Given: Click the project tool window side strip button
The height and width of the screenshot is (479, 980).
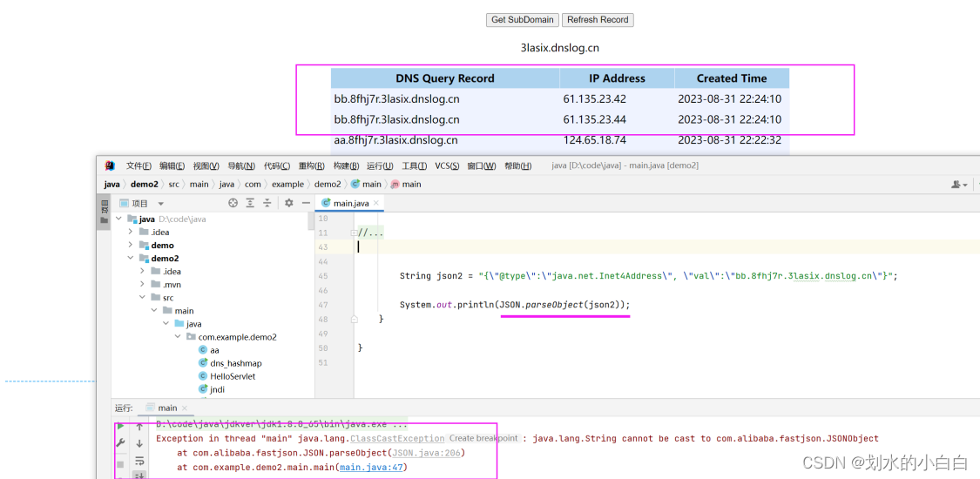Looking at the screenshot, I should [x=104, y=213].
